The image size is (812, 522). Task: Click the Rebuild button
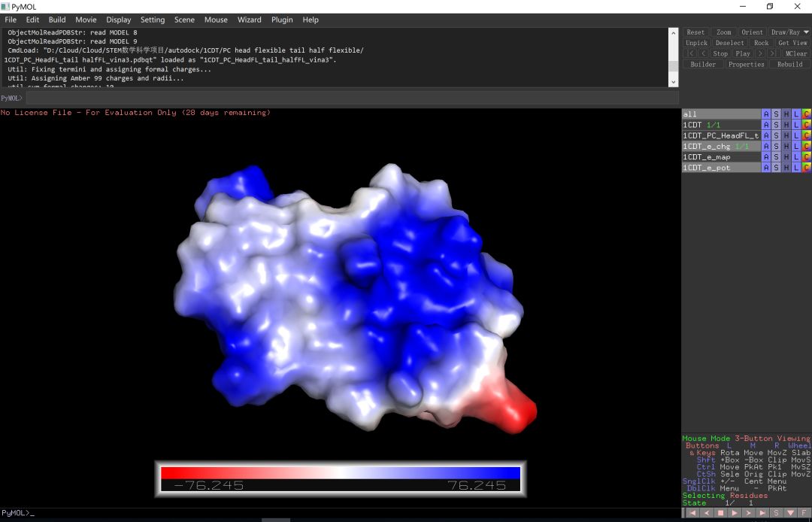pyautogui.click(x=789, y=64)
